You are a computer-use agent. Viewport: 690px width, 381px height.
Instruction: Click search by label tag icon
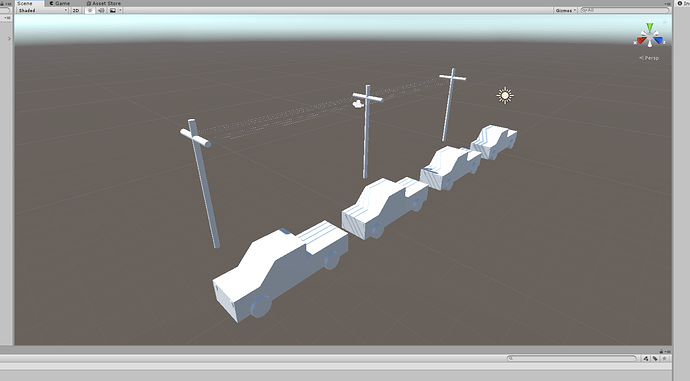(x=655, y=359)
